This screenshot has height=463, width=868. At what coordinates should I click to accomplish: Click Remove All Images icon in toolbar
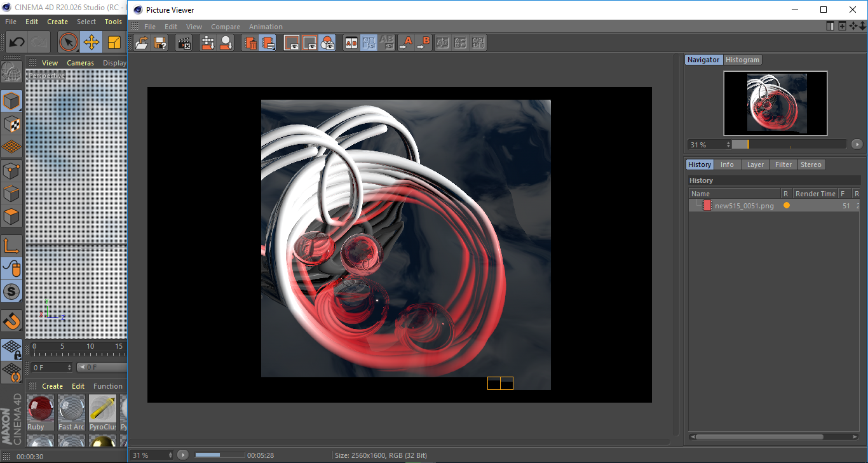pyautogui.click(x=268, y=43)
